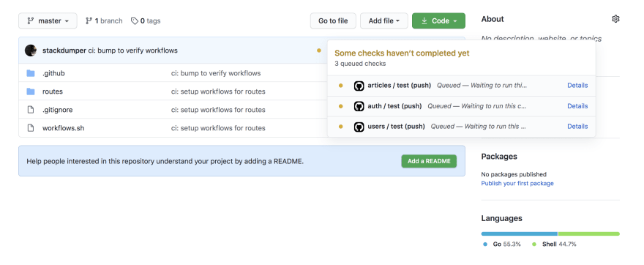Screen dimensions: 644x265
Task: Click '3 queued checks' text
Action: [x=360, y=64]
